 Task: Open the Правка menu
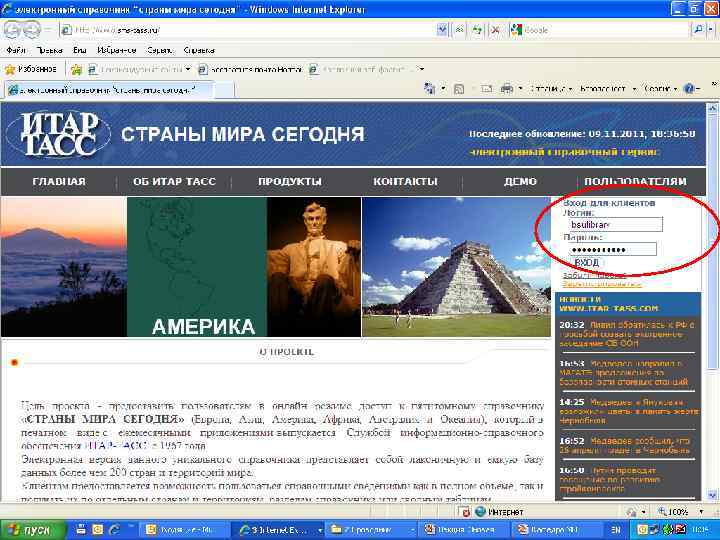pos(49,50)
